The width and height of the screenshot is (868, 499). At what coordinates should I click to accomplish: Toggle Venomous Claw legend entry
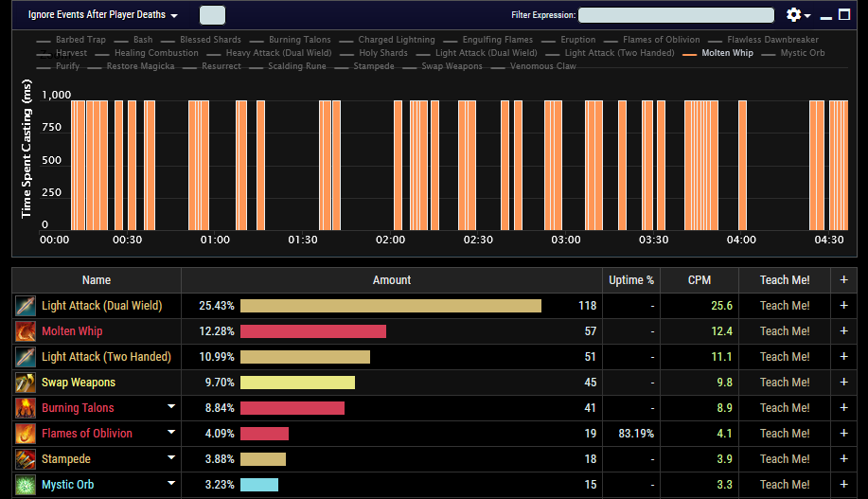534,66
